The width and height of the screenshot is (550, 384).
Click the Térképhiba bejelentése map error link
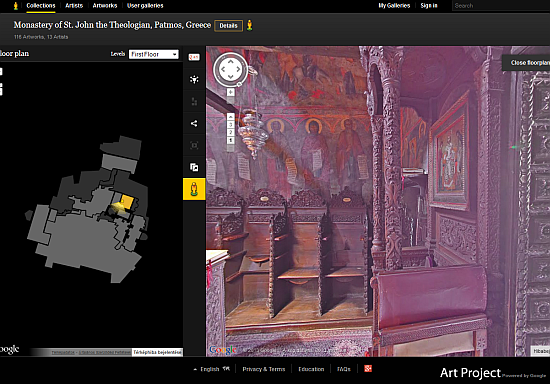157,352
